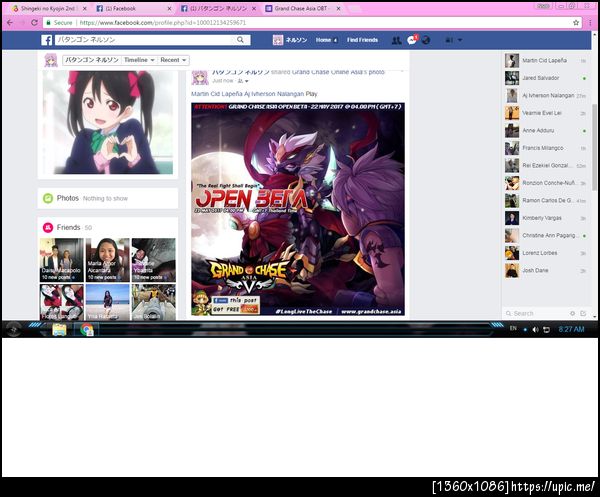Open the Friend Requests icon
Screen dimensions: 600x497
(396, 40)
